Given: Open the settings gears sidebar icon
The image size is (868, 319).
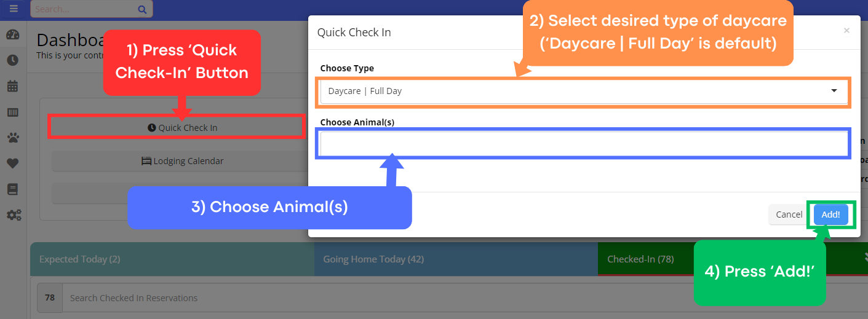Looking at the screenshot, I should (x=13, y=215).
